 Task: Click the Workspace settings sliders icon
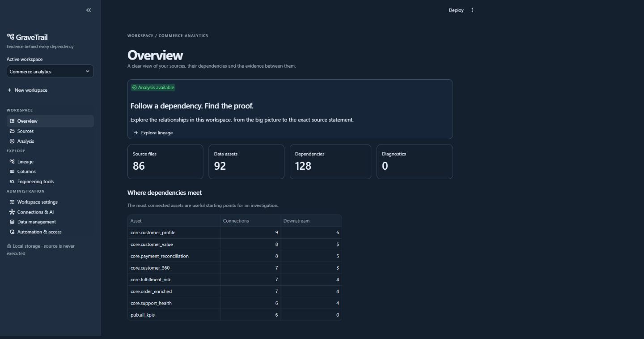pyautogui.click(x=12, y=202)
